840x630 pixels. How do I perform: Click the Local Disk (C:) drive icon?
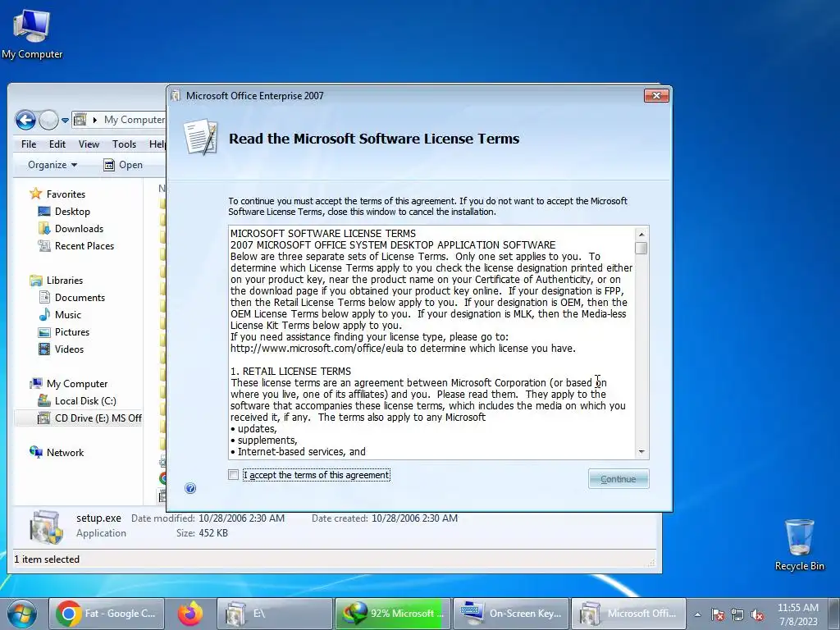(x=44, y=400)
